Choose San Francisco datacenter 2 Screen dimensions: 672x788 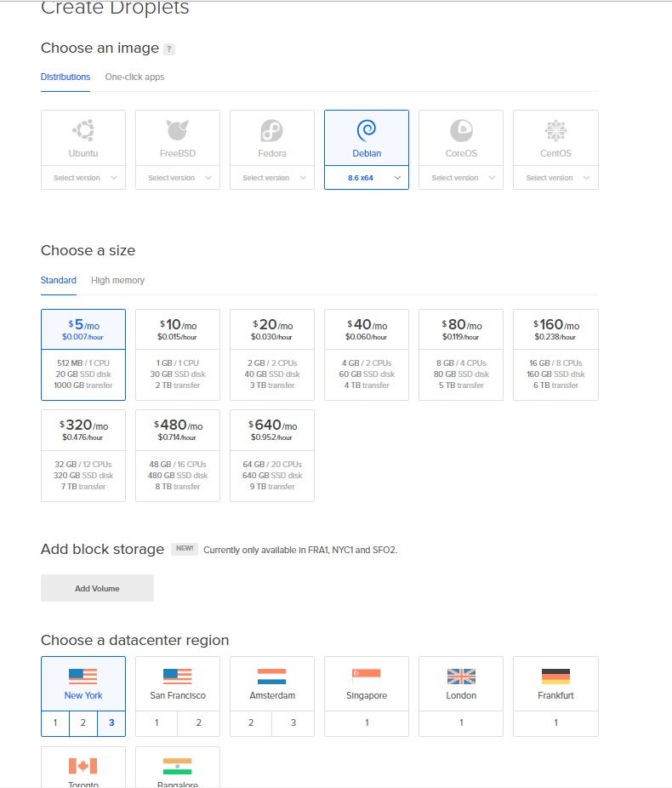(199, 722)
